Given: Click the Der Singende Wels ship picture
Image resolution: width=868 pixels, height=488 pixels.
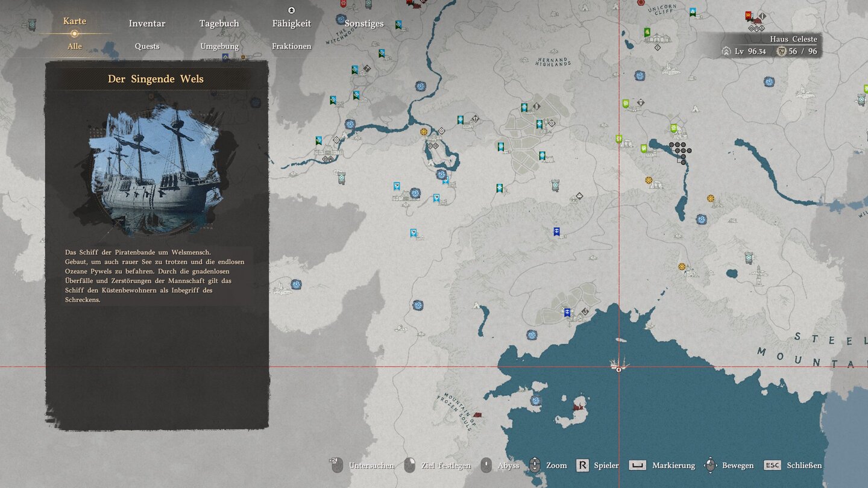Looking at the screenshot, I should (x=156, y=169).
